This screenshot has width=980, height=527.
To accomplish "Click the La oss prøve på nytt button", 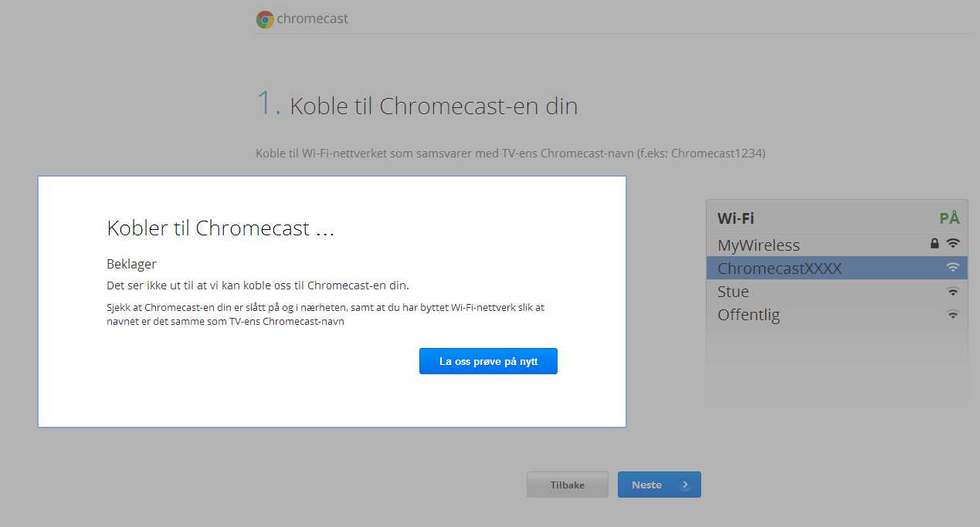I will click(488, 361).
